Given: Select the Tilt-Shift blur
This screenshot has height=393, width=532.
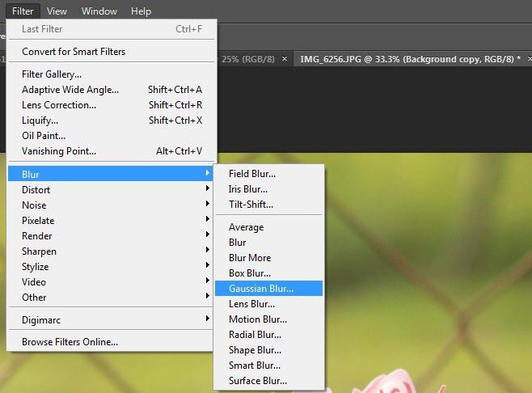Looking at the screenshot, I should 268,205.
